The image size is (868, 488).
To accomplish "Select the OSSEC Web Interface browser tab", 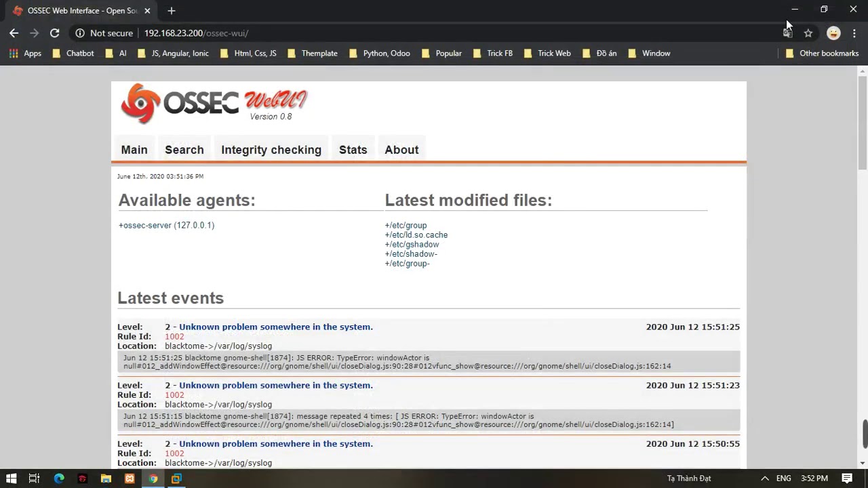I will (x=80, y=10).
